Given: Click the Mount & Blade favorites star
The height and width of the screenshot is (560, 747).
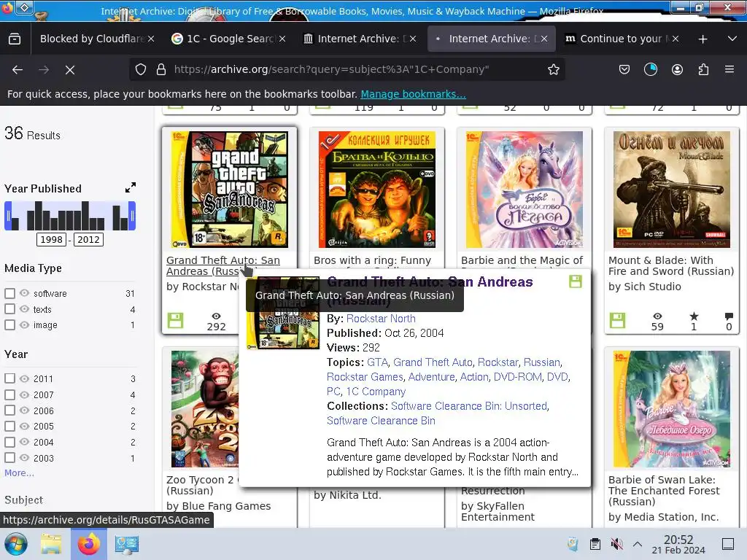Looking at the screenshot, I should pos(694,316).
